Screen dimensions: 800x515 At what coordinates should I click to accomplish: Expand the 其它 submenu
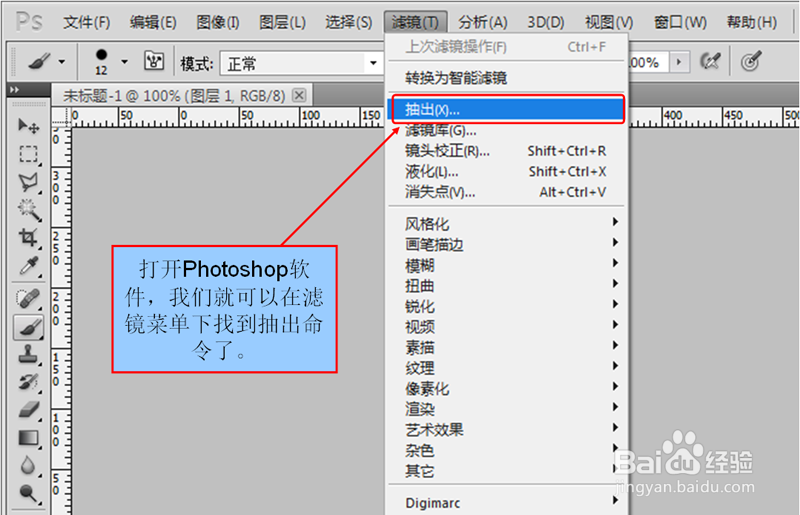click(506, 471)
